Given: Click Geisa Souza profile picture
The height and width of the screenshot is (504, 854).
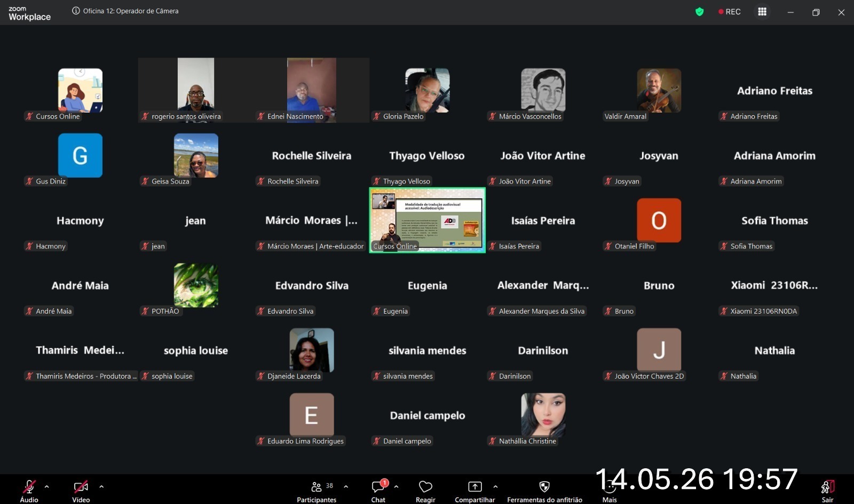Looking at the screenshot, I should click(x=196, y=155).
